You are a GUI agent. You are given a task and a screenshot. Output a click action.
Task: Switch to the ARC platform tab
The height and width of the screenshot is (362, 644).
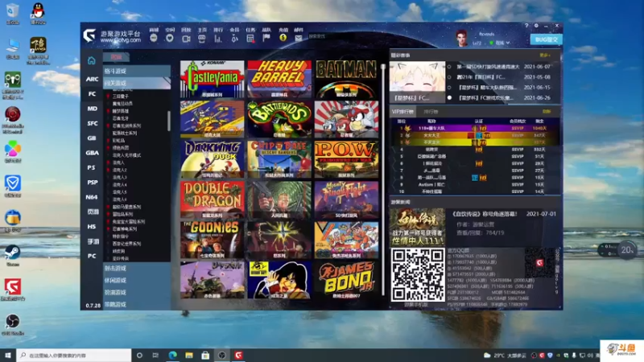tap(92, 79)
